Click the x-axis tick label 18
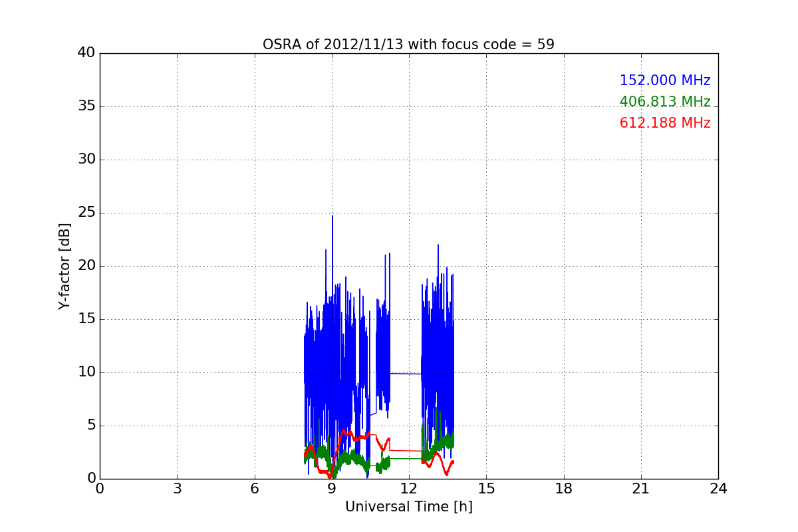Screen dimensions: 798x532 click(x=564, y=489)
